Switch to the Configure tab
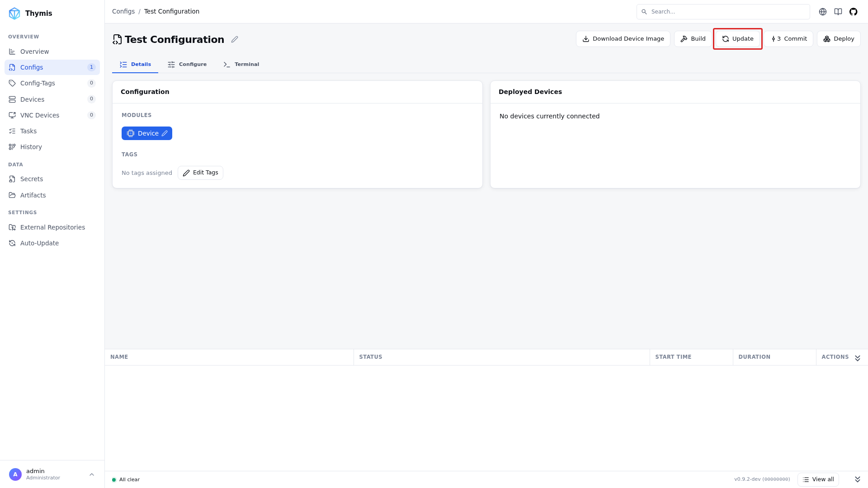This screenshot has width=868, height=488. [187, 64]
